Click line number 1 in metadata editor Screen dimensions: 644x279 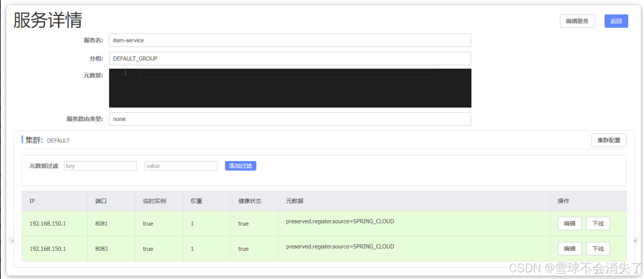(x=125, y=73)
